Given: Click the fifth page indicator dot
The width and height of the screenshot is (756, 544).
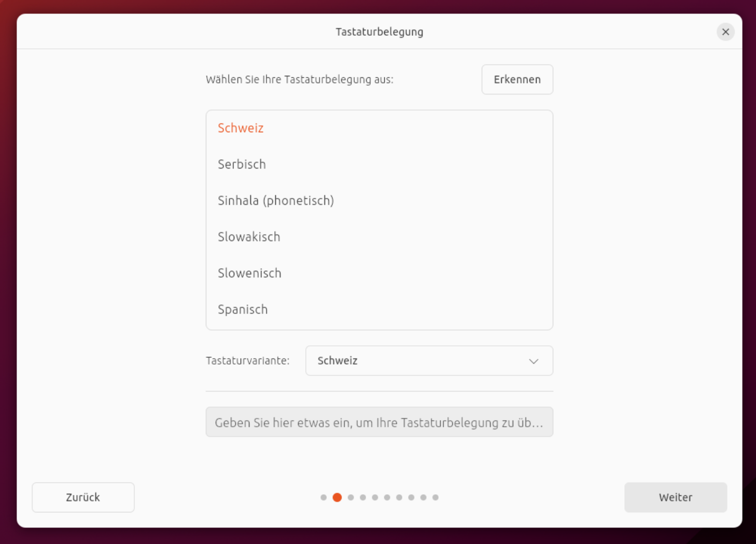Looking at the screenshot, I should pyautogui.click(x=375, y=497).
